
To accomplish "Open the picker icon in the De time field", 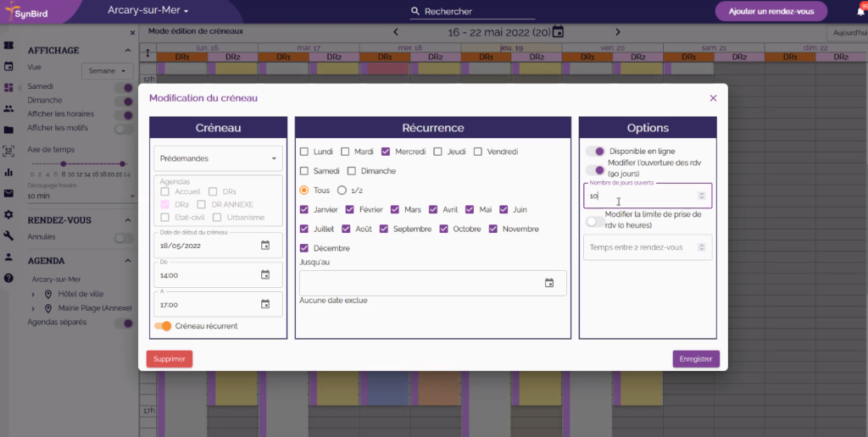I will pos(264,275).
